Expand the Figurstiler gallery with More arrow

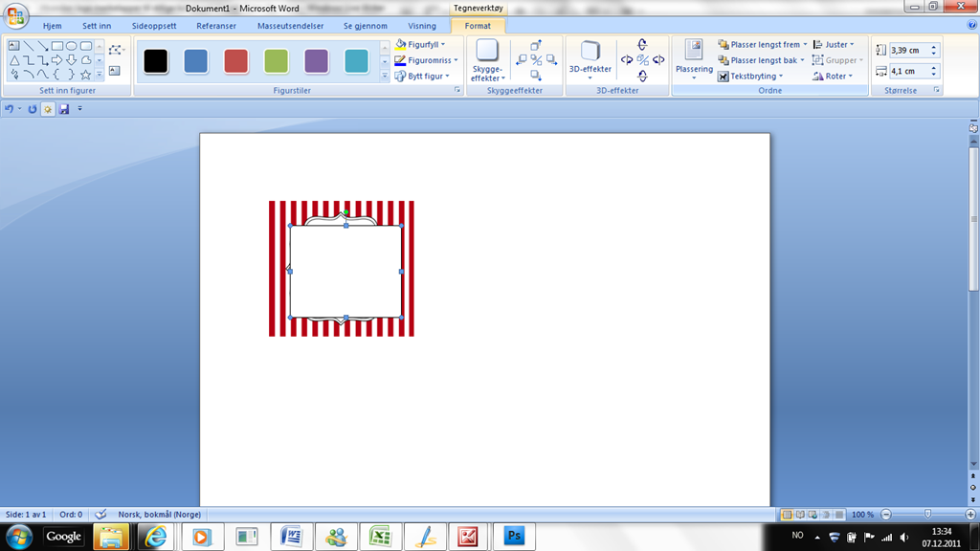coord(385,76)
